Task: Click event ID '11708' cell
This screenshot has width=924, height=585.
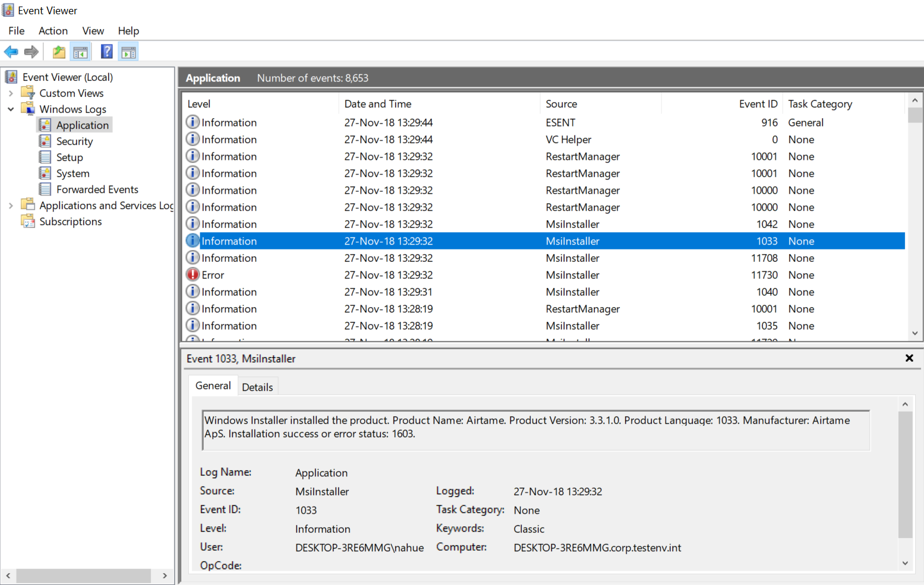Action: point(764,258)
